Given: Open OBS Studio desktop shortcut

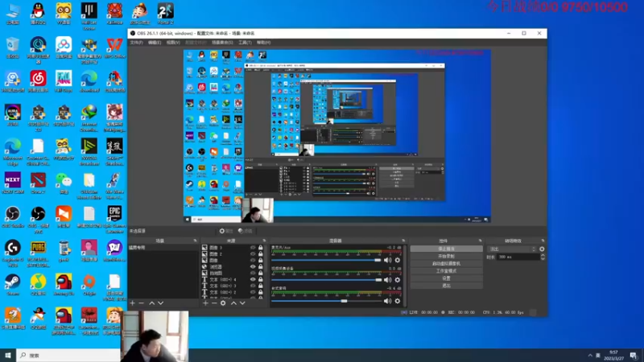Looking at the screenshot, I should pyautogui.click(x=13, y=217).
